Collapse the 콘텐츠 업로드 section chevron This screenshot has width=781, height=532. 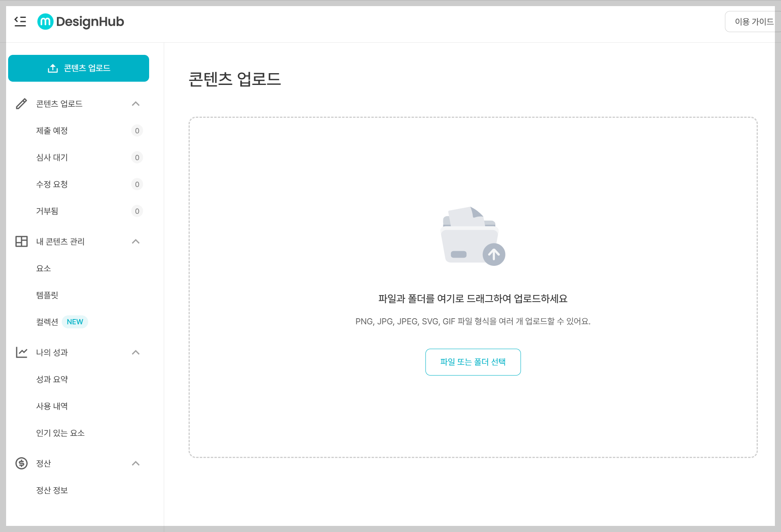tap(136, 104)
